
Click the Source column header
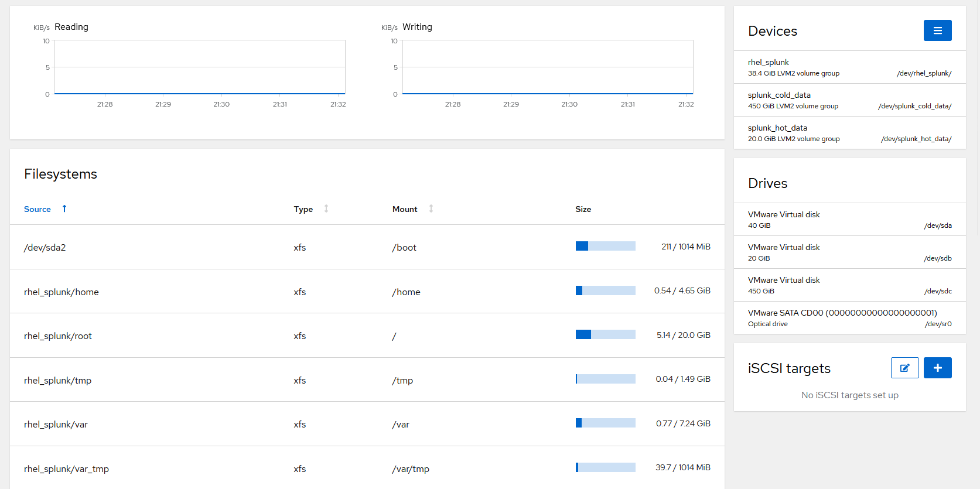37,209
